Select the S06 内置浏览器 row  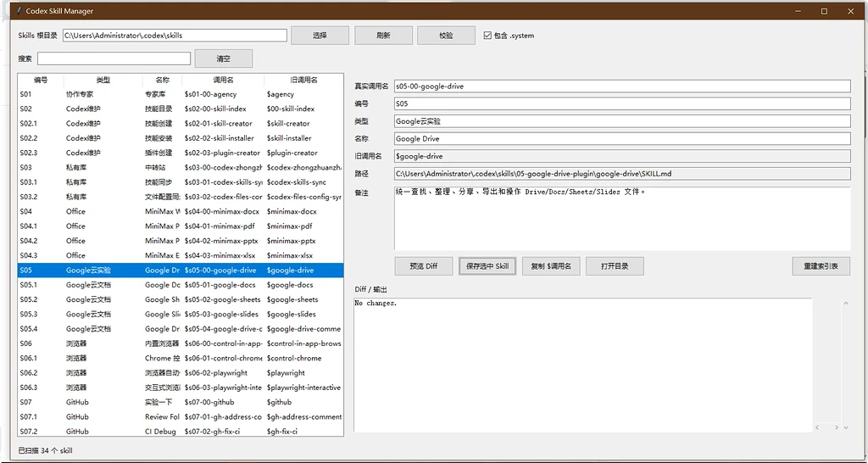(x=181, y=343)
